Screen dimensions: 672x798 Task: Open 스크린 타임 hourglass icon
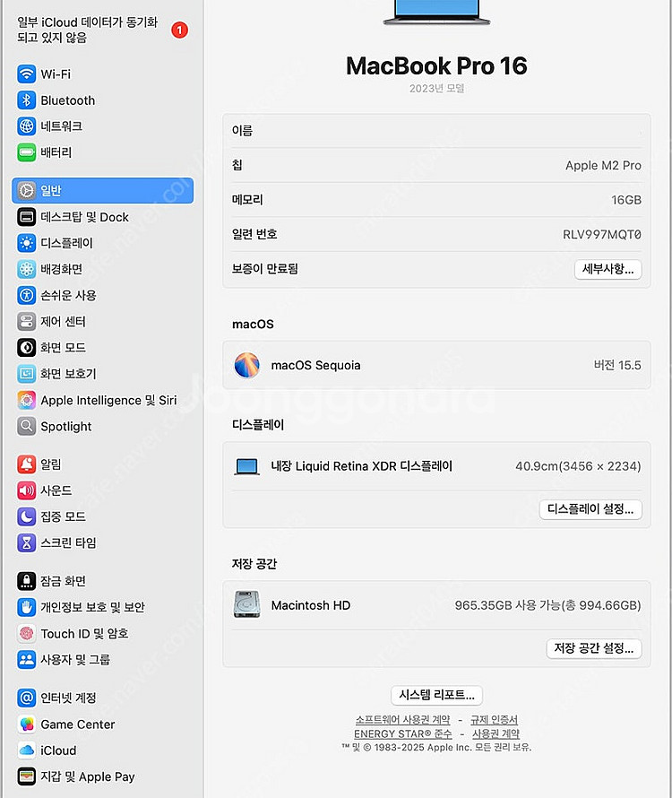pos(27,543)
